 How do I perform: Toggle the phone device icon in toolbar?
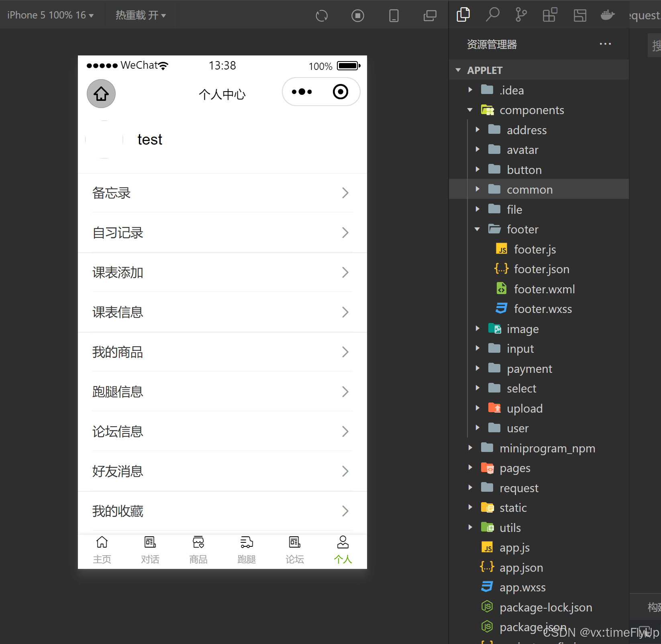[x=394, y=16]
